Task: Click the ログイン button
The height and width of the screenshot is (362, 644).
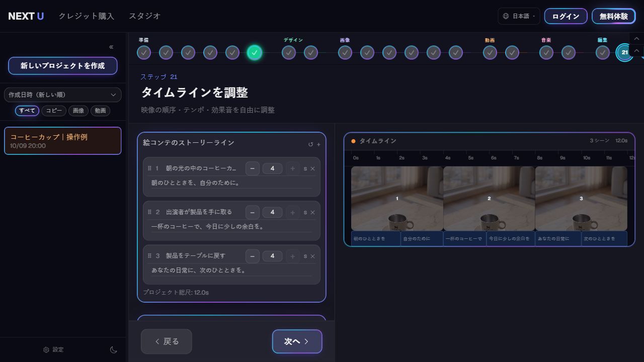Action: [566, 16]
